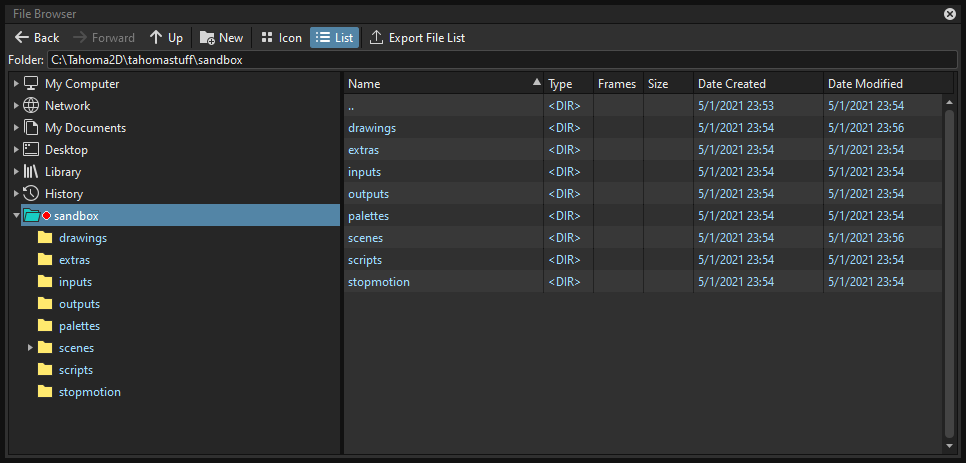The height and width of the screenshot is (463, 966).
Task: Click the file list scroll down arrow
Action: click(949, 446)
